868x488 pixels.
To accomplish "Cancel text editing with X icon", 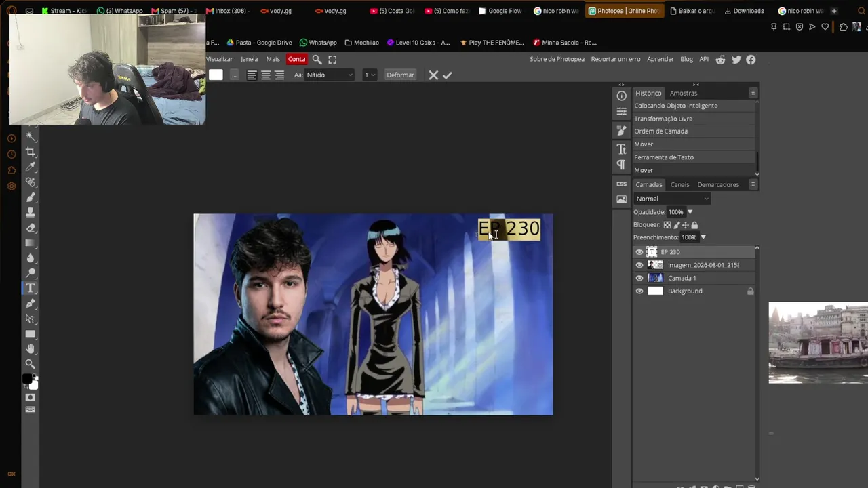I will (x=433, y=75).
